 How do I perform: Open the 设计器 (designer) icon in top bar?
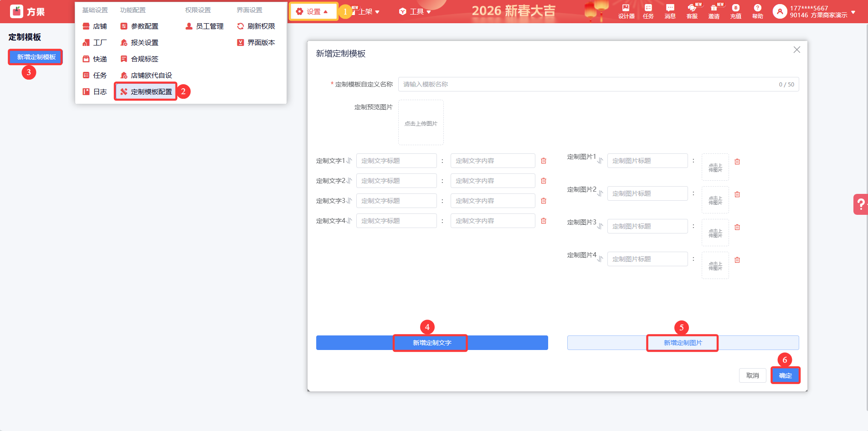(x=626, y=11)
